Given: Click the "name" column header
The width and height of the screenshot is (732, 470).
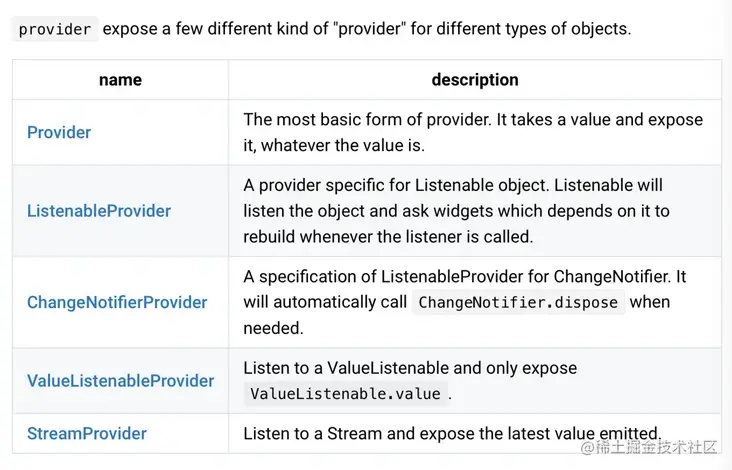Looking at the screenshot, I should (120, 80).
